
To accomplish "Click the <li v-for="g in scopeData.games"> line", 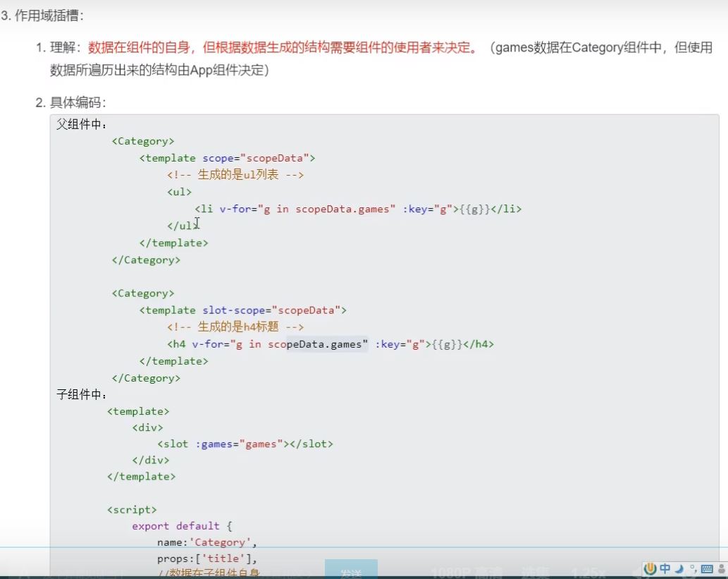I will pos(358,209).
